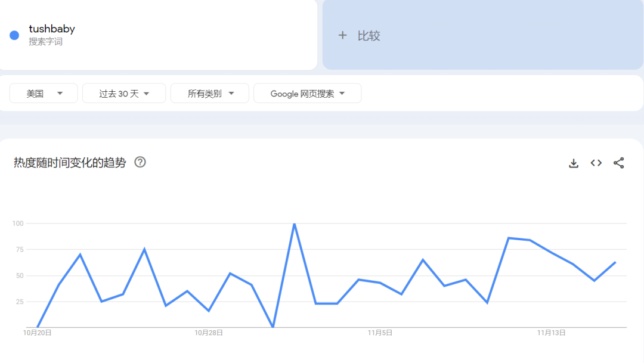This screenshot has width=644, height=363.
Task: Click the share icon for the chart
Action: tap(618, 163)
